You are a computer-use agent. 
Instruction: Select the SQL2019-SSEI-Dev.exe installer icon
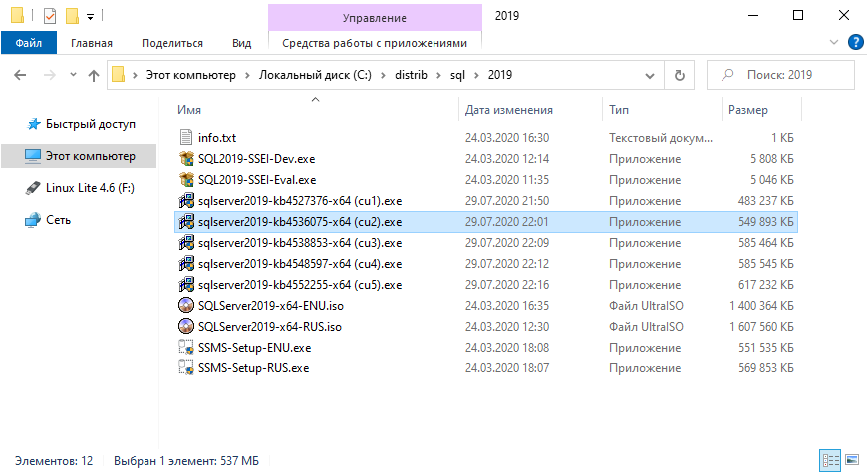186,158
